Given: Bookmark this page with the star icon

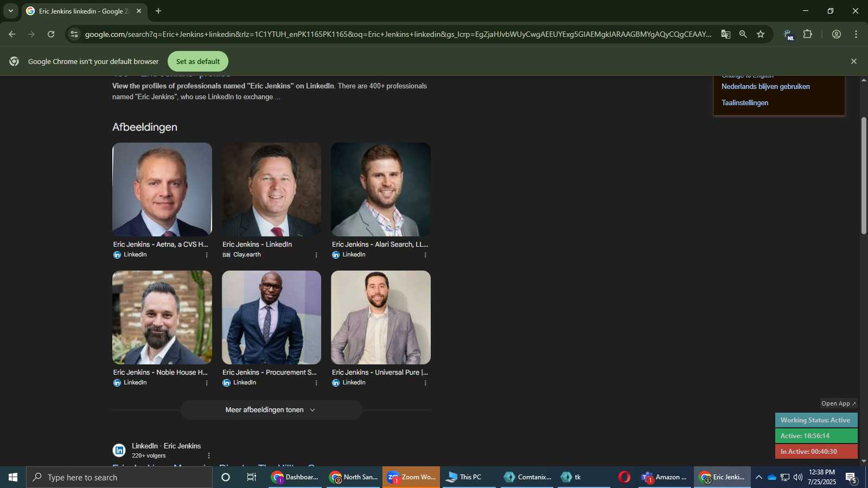Looking at the screenshot, I should tap(761, 34).
